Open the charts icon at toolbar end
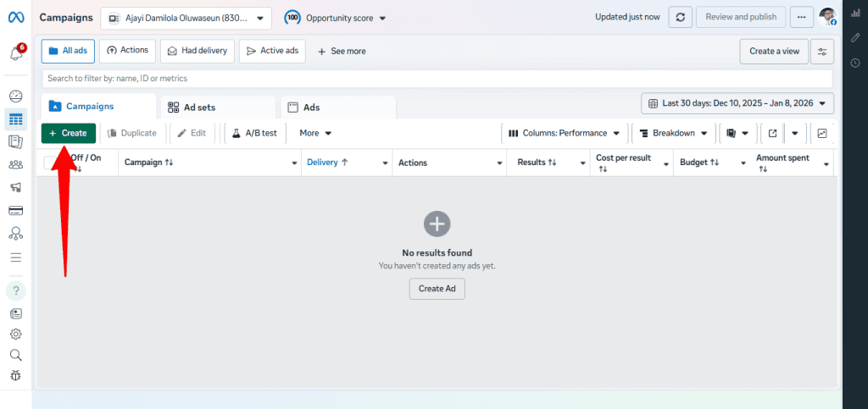The height and width of the screenshot is (409, 868). point(822,133)
